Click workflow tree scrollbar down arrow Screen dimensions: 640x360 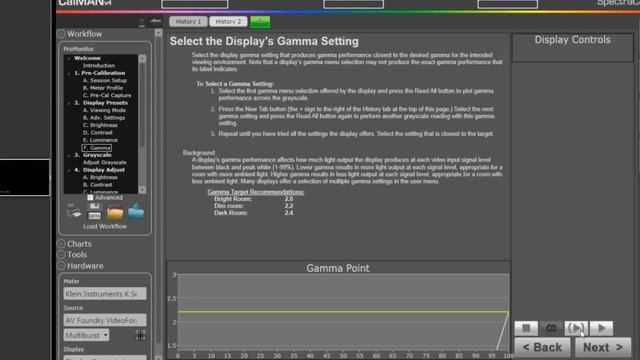(142, 190)
